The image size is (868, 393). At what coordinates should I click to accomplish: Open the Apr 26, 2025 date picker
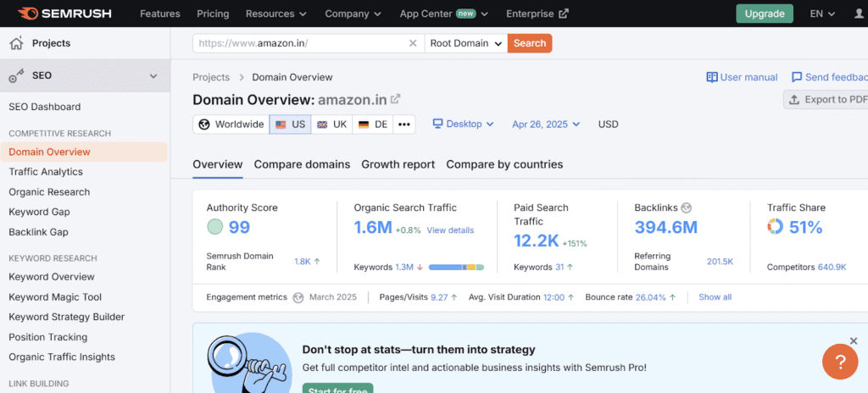[546, 124]
